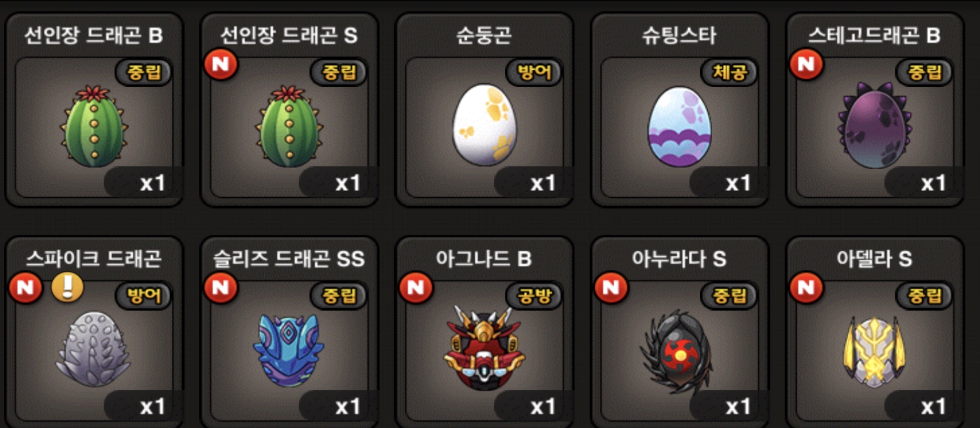The image size is (980, 428).
Task: Click the red N badge on 아누라다 S
Action: 611,288
